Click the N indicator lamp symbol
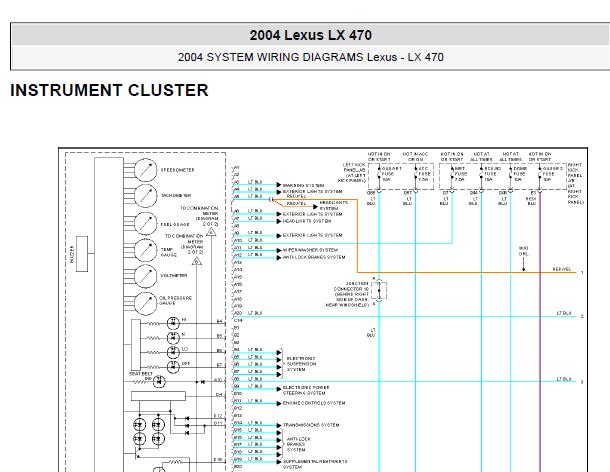The image size is (610, 472). click(x=173, y=337)
